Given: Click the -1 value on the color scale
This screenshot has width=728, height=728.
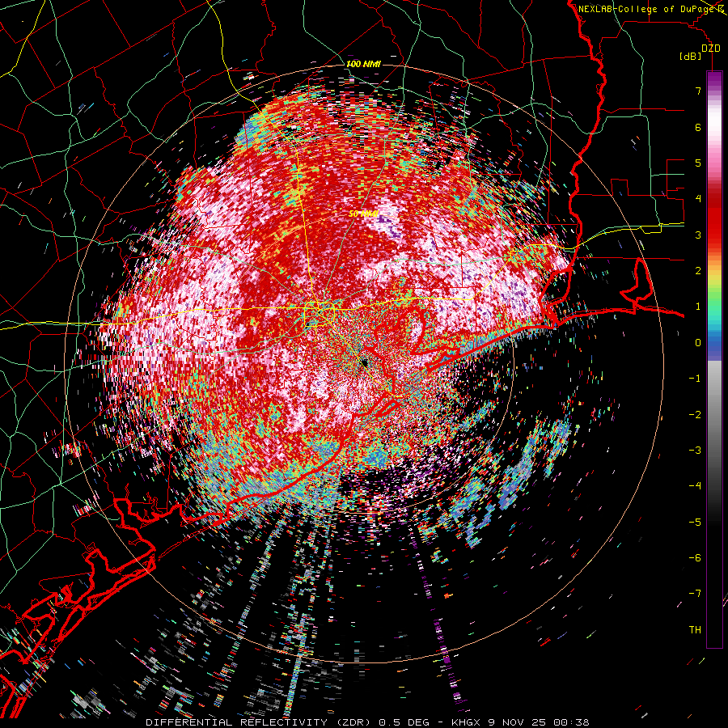Looking at the screenshot, I should pyautogui.click(x=695, y=379).
